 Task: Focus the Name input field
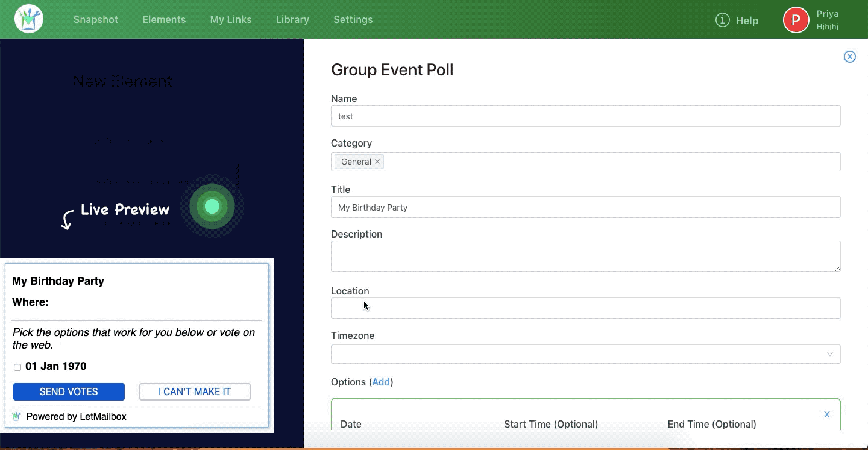pos(585,116)
